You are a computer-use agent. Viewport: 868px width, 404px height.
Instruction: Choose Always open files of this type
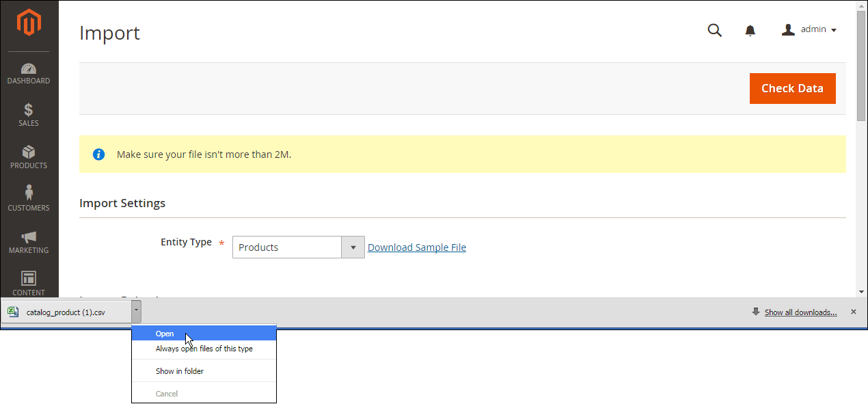click(204, 349)
